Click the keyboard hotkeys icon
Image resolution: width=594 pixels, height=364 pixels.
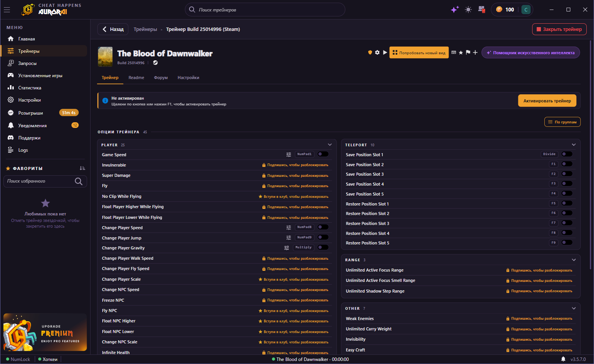coord(454,53)
